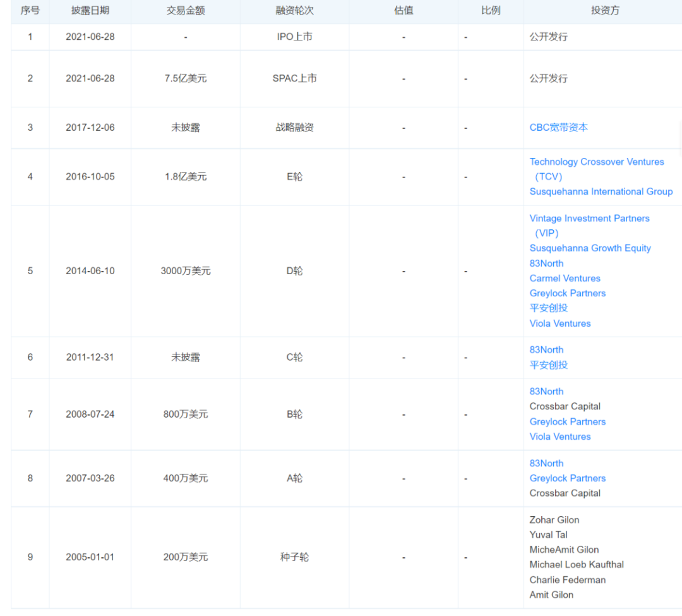Click 83North in the D轮 row
Viewport: 682px width, 616px height.
tap(546, 263)
